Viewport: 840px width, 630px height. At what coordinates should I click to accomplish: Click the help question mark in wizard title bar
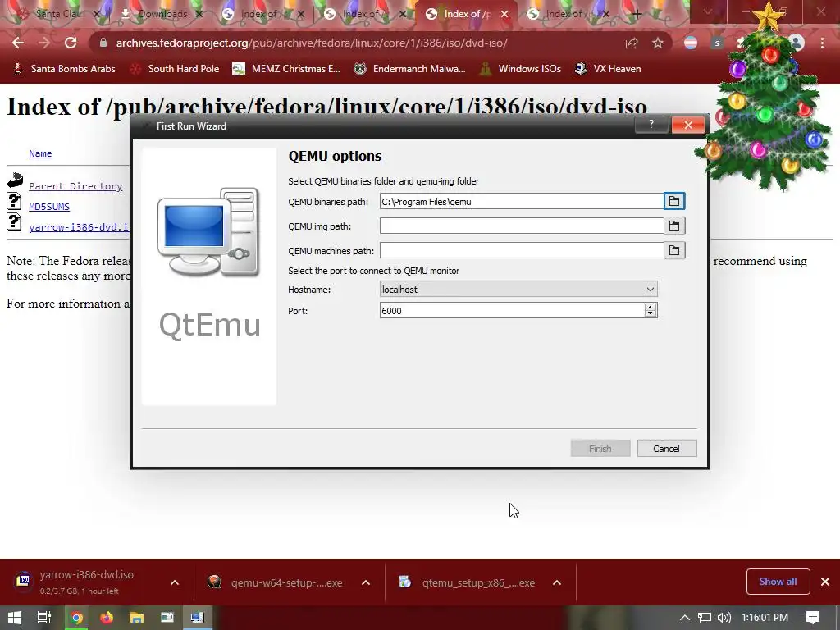point(651,125)
